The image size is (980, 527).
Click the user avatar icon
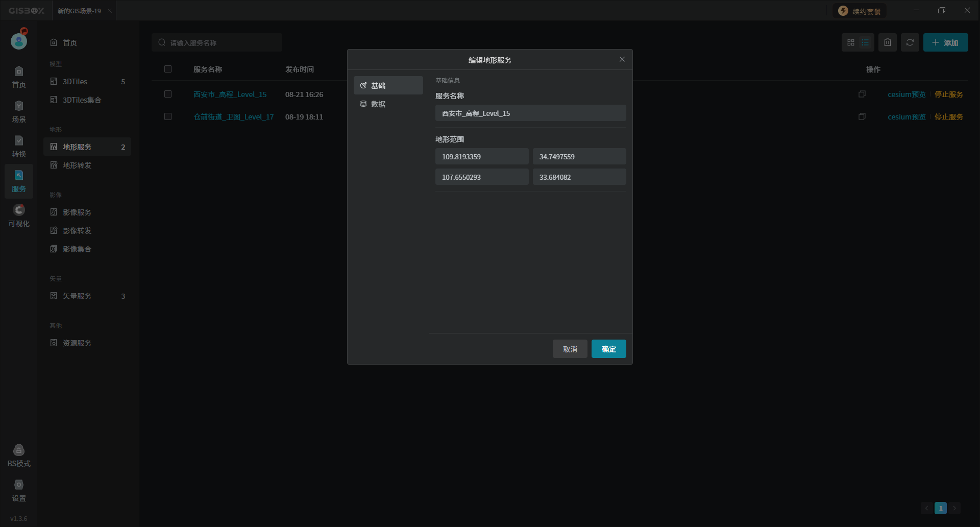tap(19, 41)
